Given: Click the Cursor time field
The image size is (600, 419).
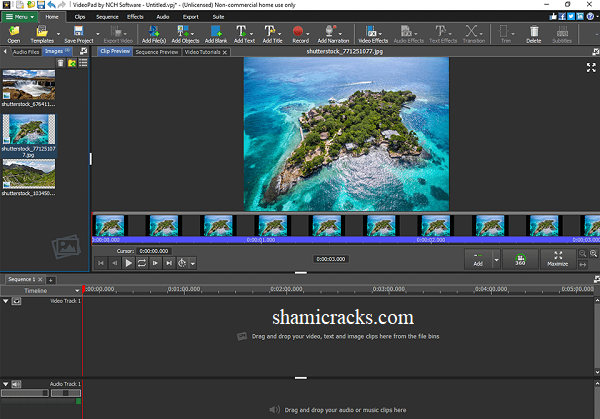Looking at the screenshot, I should pos(154,251).
